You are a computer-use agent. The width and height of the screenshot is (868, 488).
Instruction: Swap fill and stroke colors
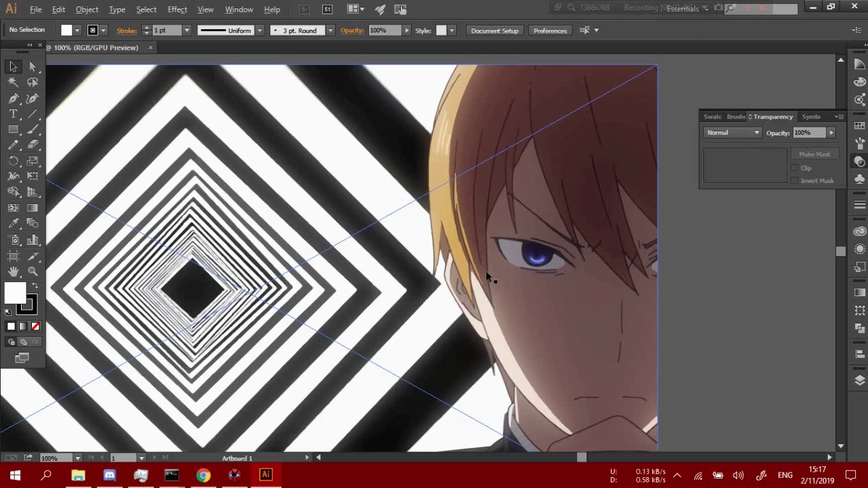pyautogui.click(x=35, y=285)
